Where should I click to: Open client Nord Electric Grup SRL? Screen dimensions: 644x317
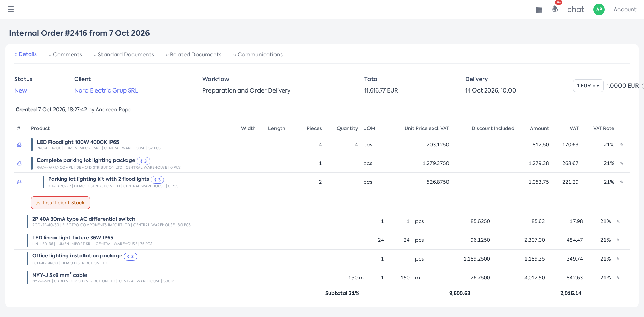106,90
